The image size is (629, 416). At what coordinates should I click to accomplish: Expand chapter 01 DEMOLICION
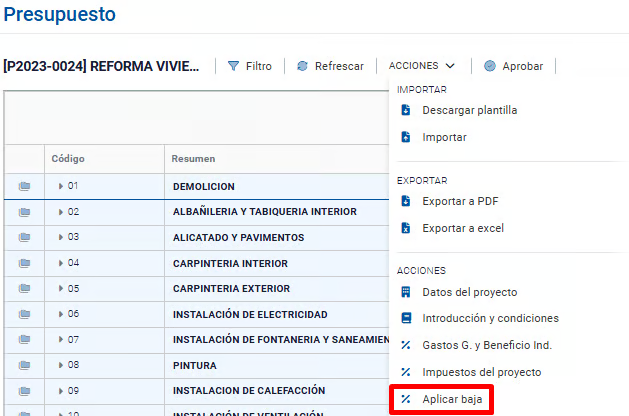(x=61, y=186)
